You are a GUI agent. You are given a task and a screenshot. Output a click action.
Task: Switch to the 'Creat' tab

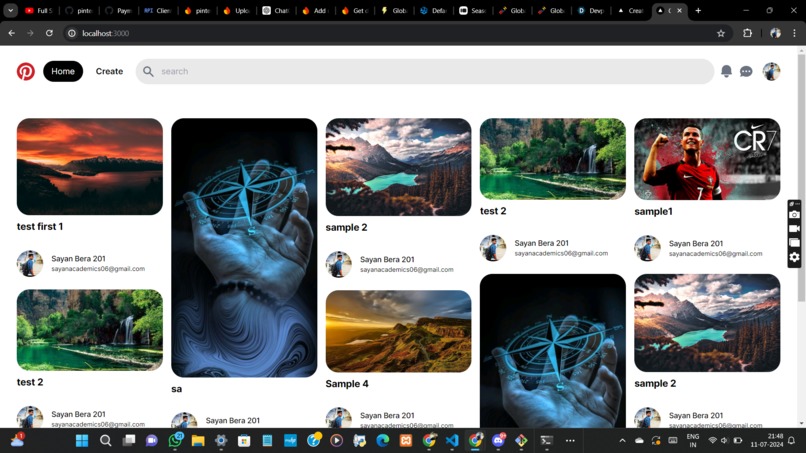click(630, 10)
